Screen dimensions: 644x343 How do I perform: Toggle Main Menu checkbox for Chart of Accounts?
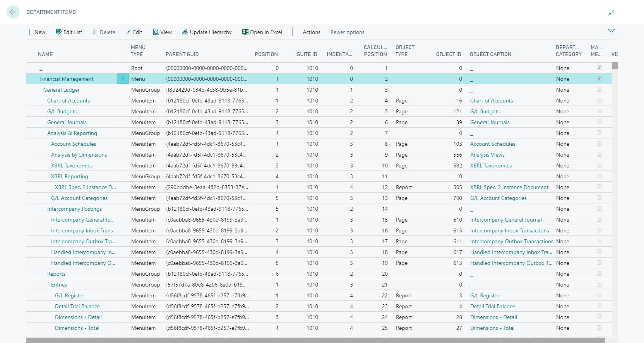coord(599,100)
